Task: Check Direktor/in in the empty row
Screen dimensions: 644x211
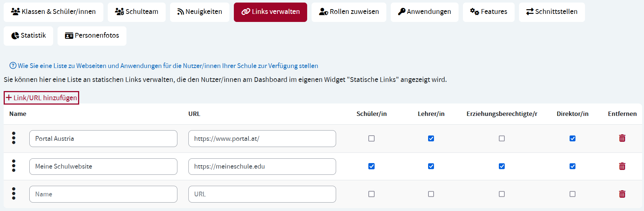Action: coord(573,194)
